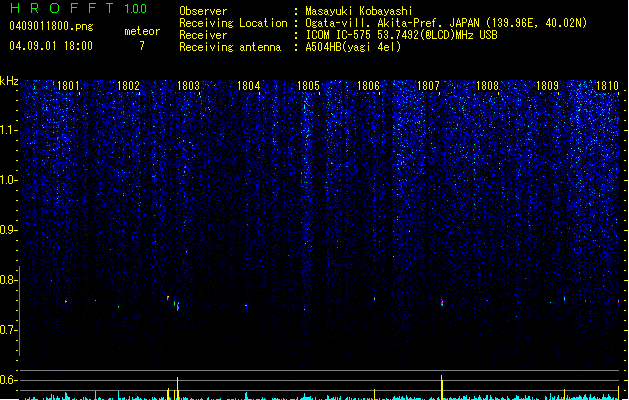The image size is (629, 400).
Task: Click the meteor count value 7
Action: [142, 46]
